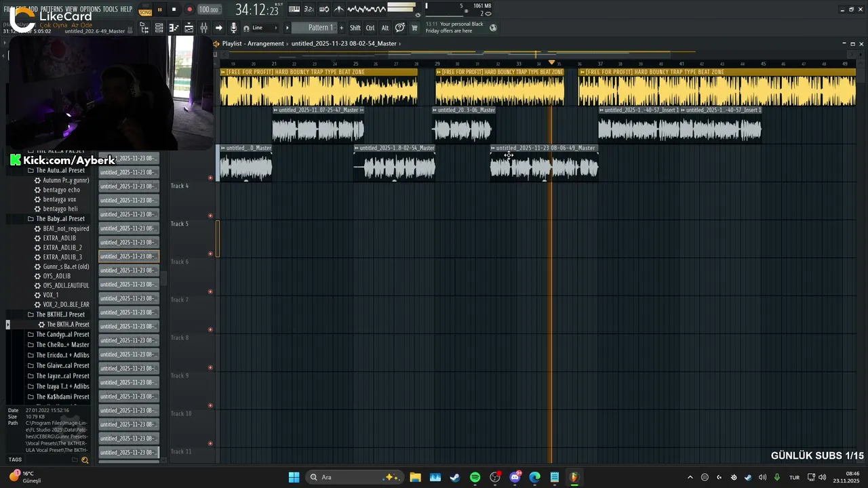Click the orange playhead marker on timeline
Image resolution: width=868 pixels, height=488 pixels.
551,63
